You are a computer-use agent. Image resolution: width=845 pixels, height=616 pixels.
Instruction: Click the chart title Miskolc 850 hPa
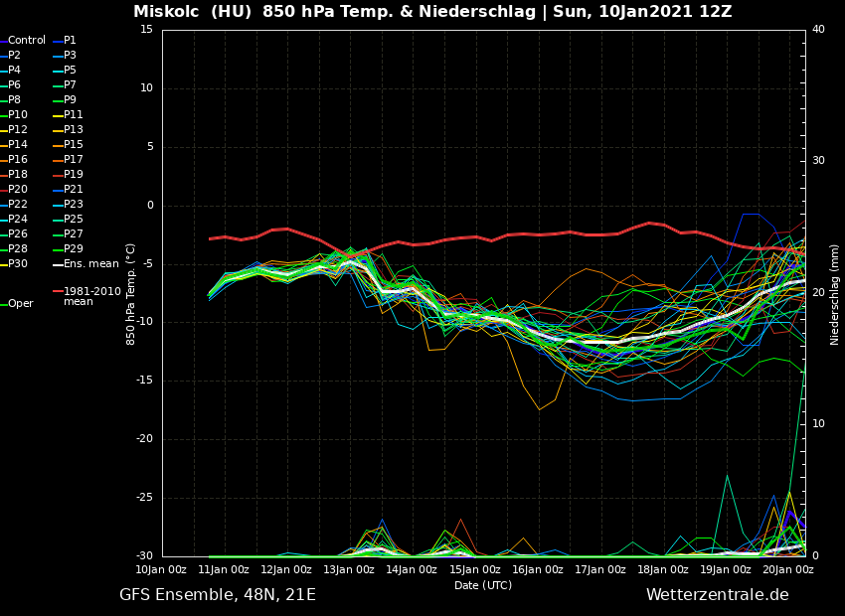(x=432, y=12)
